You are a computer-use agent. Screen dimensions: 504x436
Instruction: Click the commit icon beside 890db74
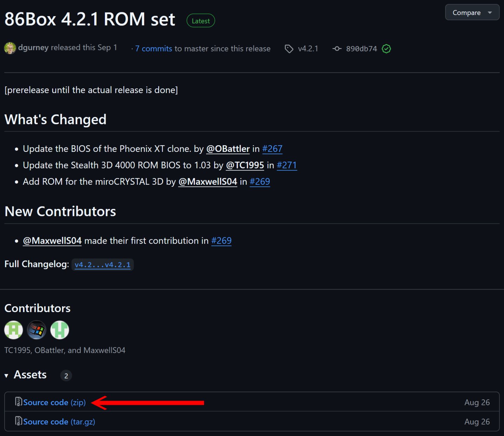337,49
